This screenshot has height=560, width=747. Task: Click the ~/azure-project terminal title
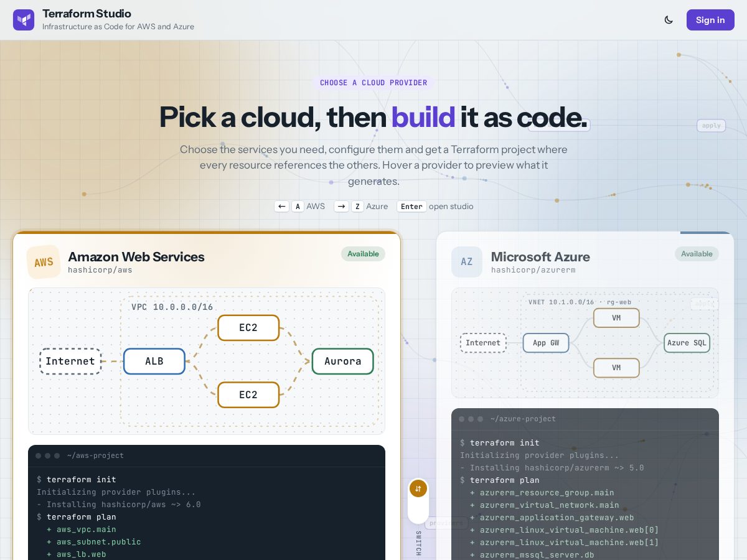coord(523,419)
